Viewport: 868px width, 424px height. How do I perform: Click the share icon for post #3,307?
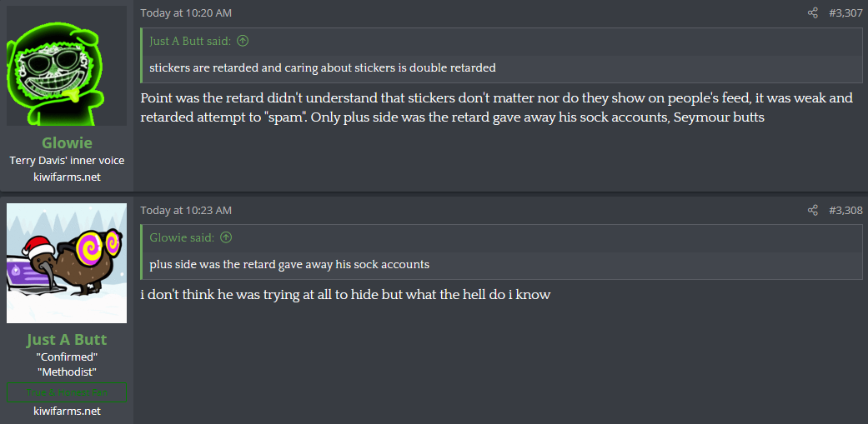coord(813,13)
